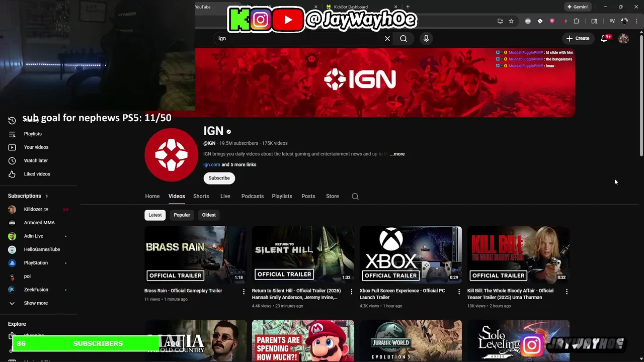This screenshot has height=362, width=644.
Task: Open a new browser tab
Action: [408, 7]
